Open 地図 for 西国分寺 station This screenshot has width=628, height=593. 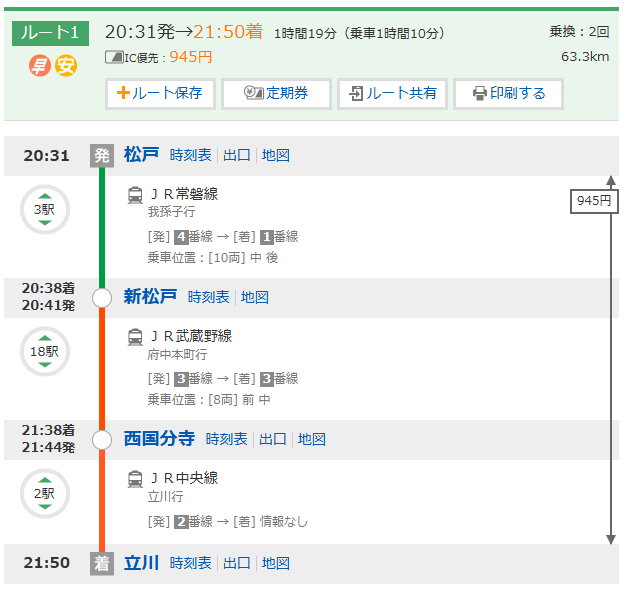point(312,439)
